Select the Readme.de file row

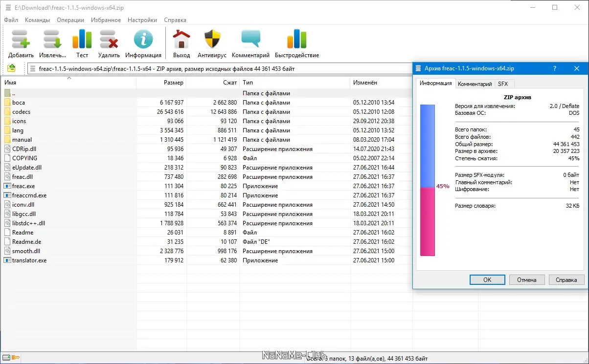(x=206, y=241)
